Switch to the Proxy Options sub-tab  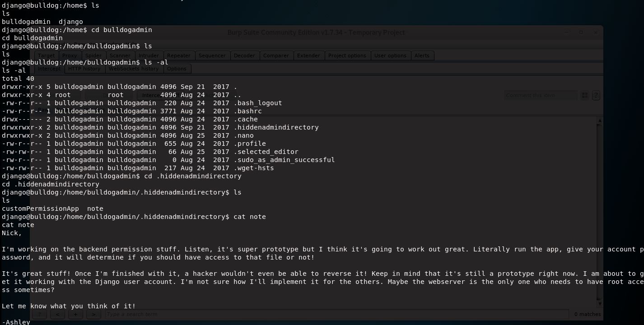pyautogui.click(x=177, y=69)
